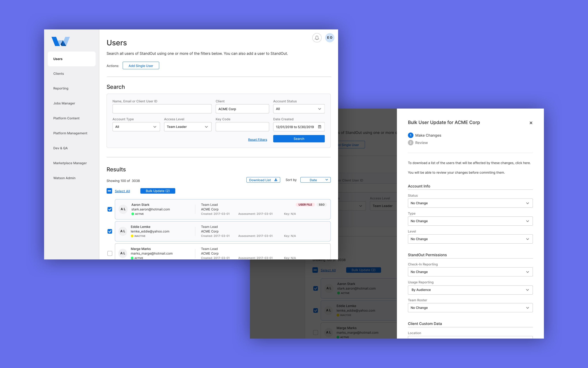
Task: Expand the Level dropdown in Bulk Update
Action: (470, 239)
